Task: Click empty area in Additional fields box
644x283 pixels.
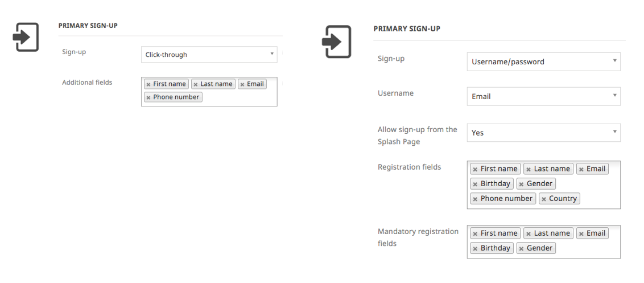Action: 238,97
